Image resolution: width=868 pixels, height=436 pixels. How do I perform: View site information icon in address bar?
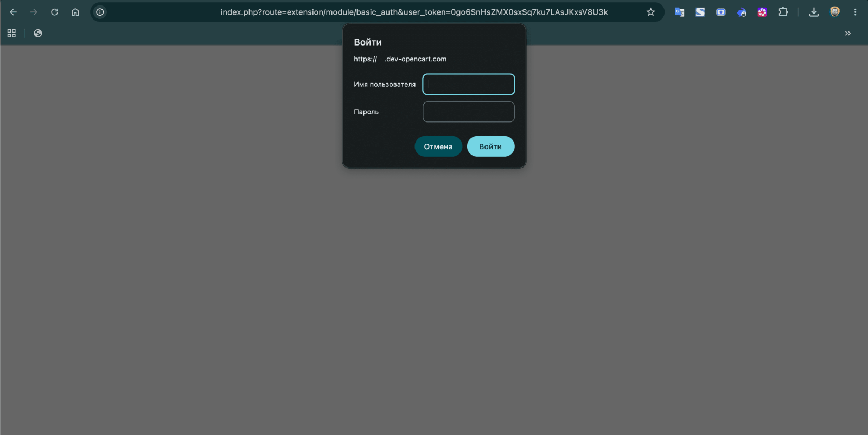click(100, 12)
